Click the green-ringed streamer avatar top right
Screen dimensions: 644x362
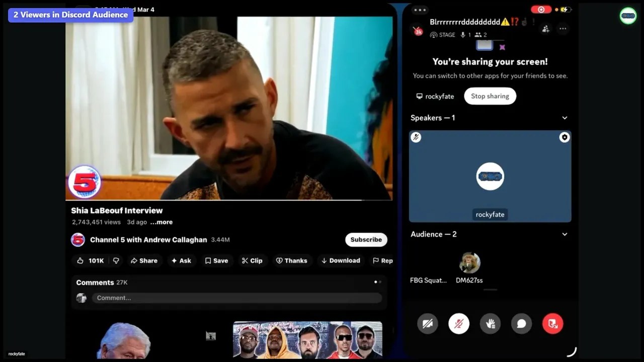point(628,16)
